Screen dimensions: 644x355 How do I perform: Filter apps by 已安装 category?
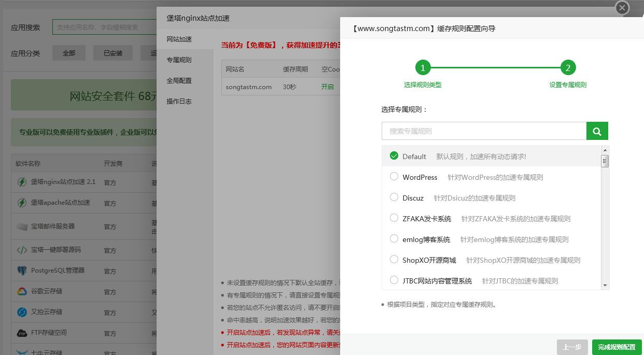pyautogui.click(x=113, y=53)
